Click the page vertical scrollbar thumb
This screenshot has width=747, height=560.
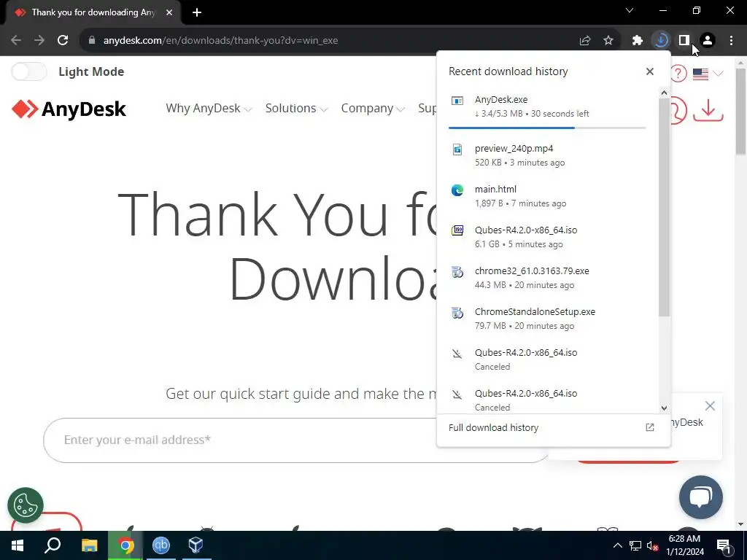pos(740,111)
